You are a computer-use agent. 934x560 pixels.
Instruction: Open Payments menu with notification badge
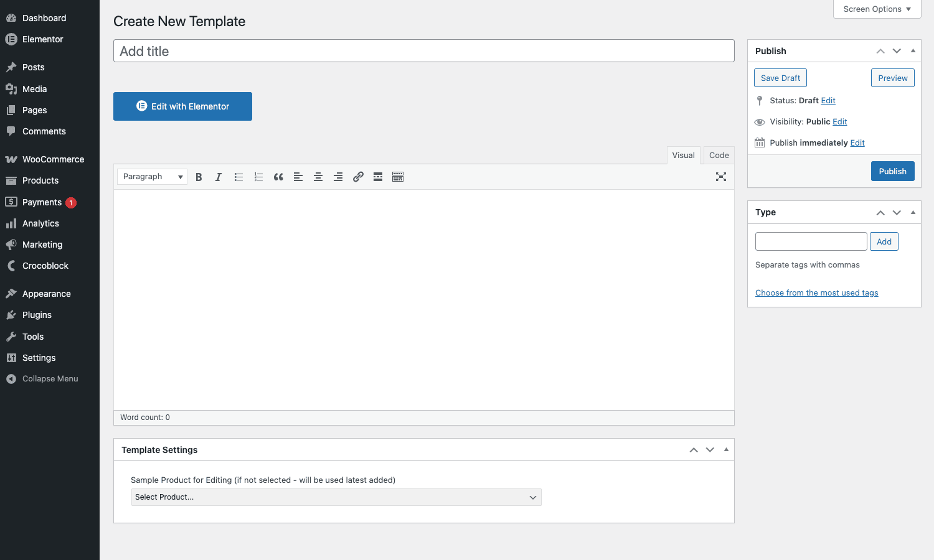[50, 202]
